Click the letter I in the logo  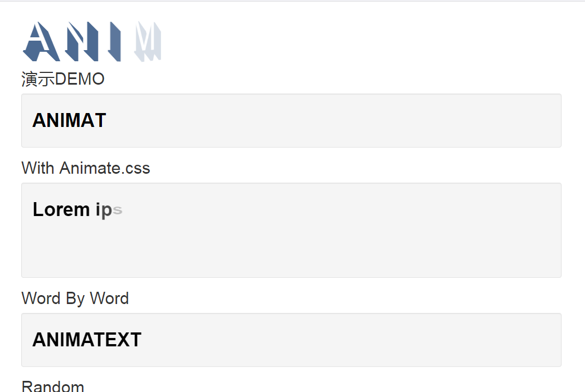(115, 41)
